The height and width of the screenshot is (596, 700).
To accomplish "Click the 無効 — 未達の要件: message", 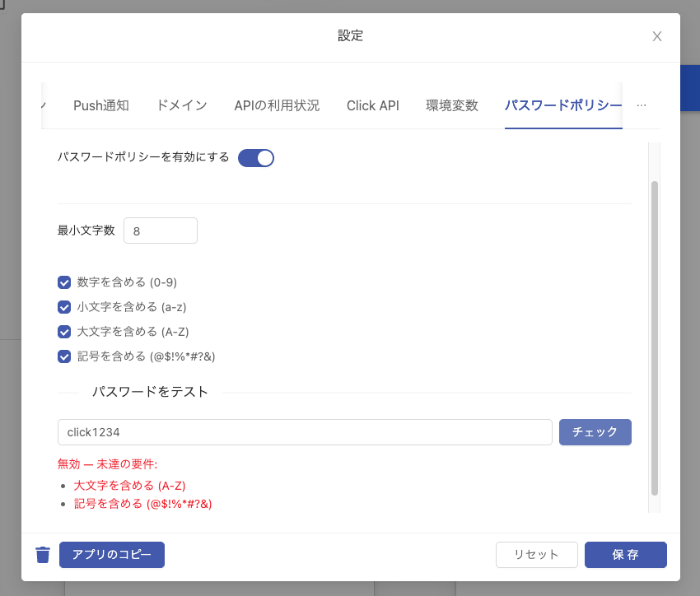I will [108, 464].
